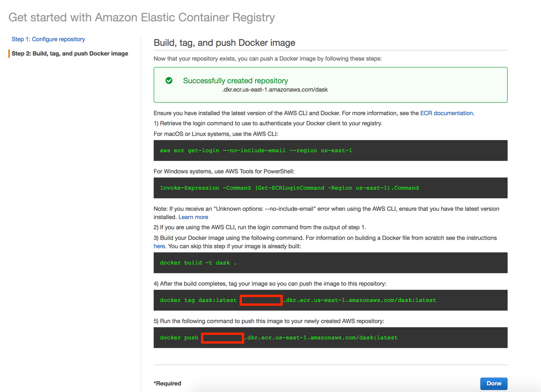
Task: Go to Step 1: Configure repository
Action: (48, 39)
